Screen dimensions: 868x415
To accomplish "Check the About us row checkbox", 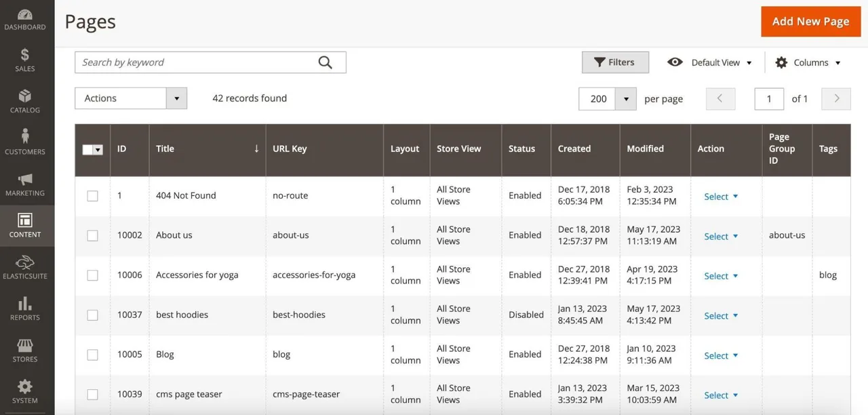I will click(x=92, y=235).
